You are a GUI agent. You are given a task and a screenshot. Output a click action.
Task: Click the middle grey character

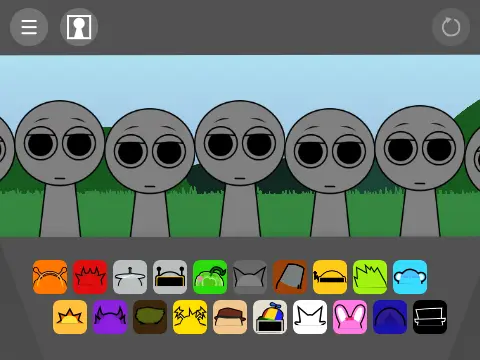point(240,167)
